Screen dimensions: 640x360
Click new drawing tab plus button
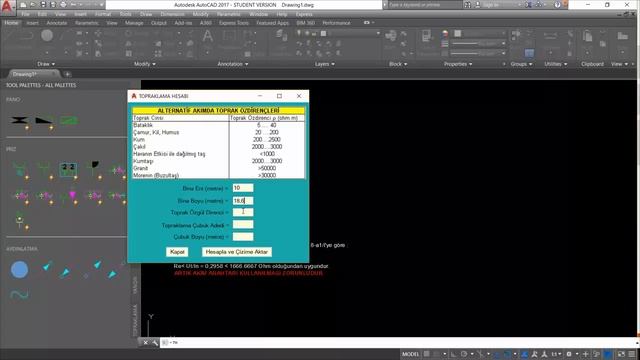(67, 74)
